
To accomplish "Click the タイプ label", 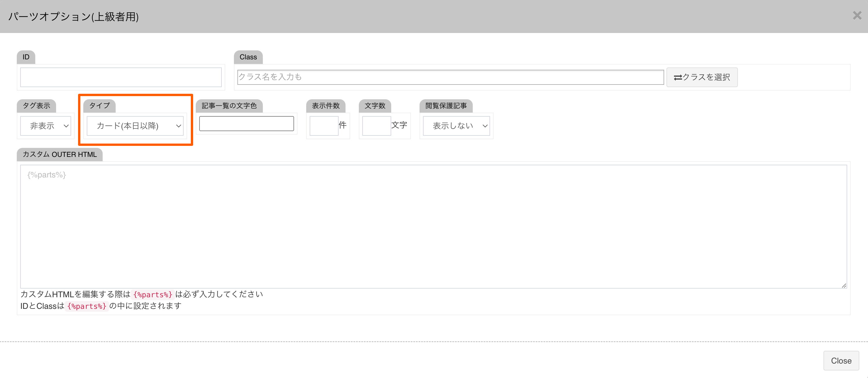I will click(99, 106).
